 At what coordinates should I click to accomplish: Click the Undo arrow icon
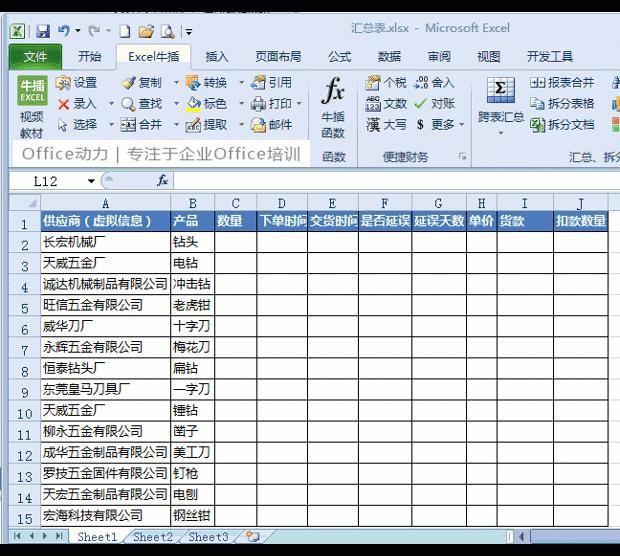[64, 31]
